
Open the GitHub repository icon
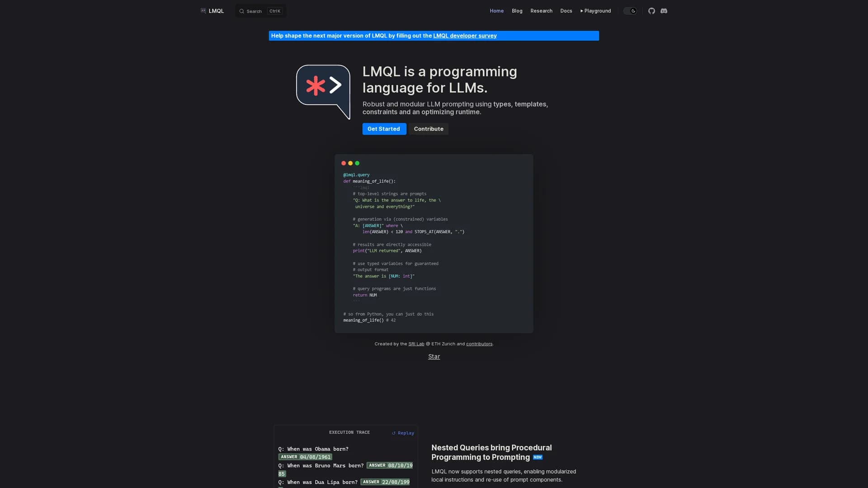pos(651,11)
